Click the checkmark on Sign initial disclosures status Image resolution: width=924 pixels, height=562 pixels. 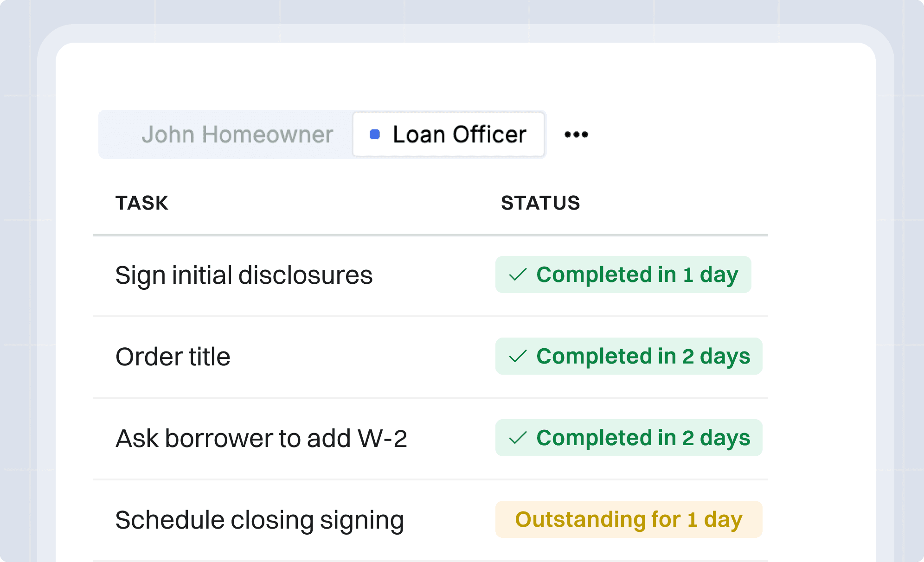[518, 275]
